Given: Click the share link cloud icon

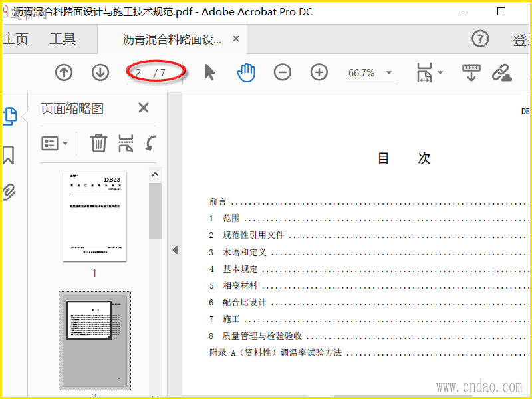Looking at the screenshot, I should (502, 72).
